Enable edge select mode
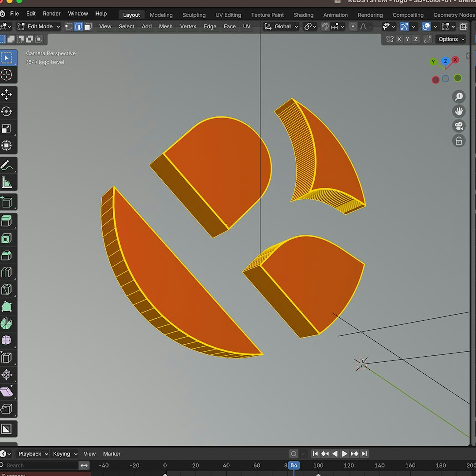 [x=78, y=26]
